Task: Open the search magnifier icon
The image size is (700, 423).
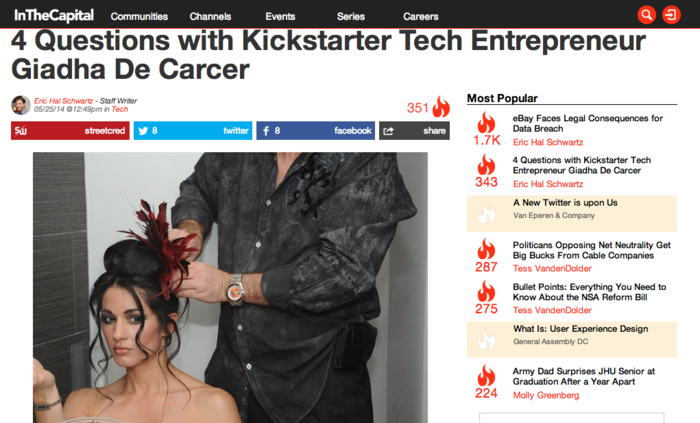Action: pos(646,15)
